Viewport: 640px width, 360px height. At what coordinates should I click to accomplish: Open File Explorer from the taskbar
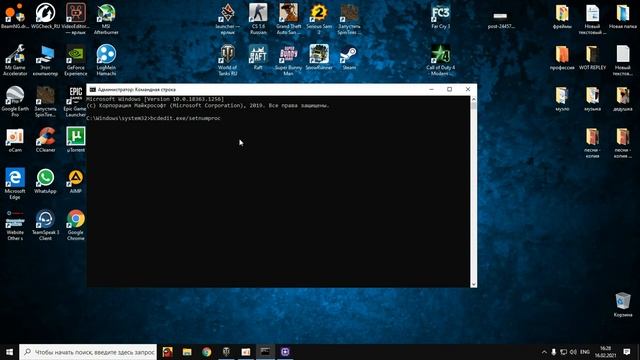point(187,352)
